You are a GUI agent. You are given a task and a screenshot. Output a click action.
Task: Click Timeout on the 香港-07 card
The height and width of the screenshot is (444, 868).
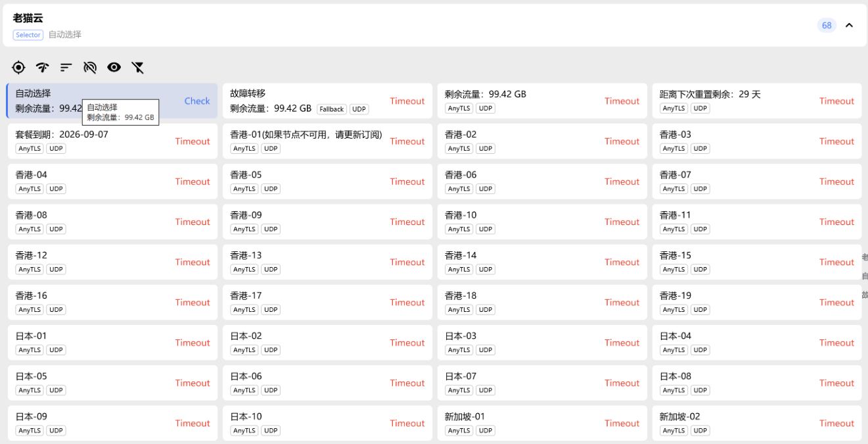[x=836, y=182]
